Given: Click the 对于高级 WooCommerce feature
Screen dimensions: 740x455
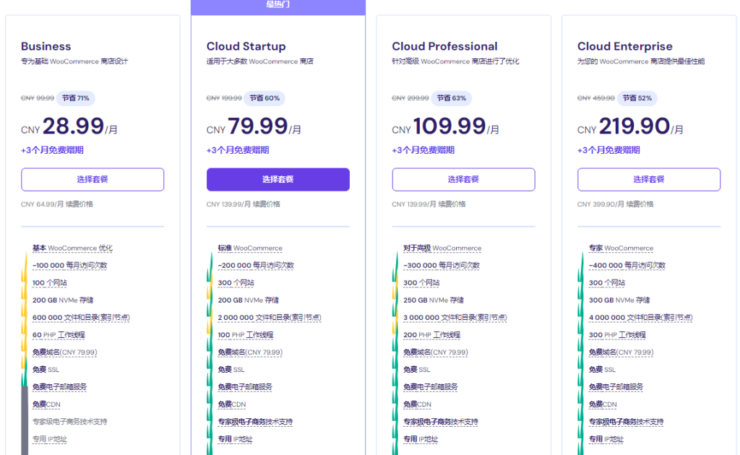Looking at the screenshot, I should [x=442, y=248].
